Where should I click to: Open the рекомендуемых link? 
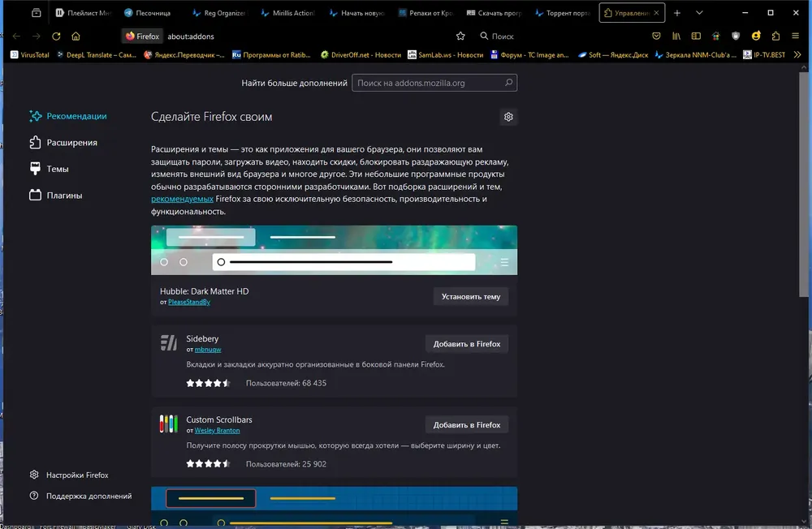182,199
